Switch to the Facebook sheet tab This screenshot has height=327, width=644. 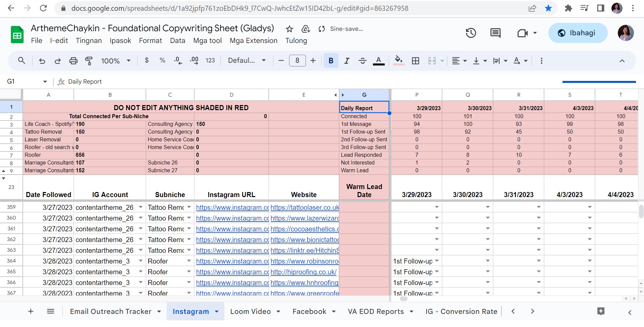[309, 312]
